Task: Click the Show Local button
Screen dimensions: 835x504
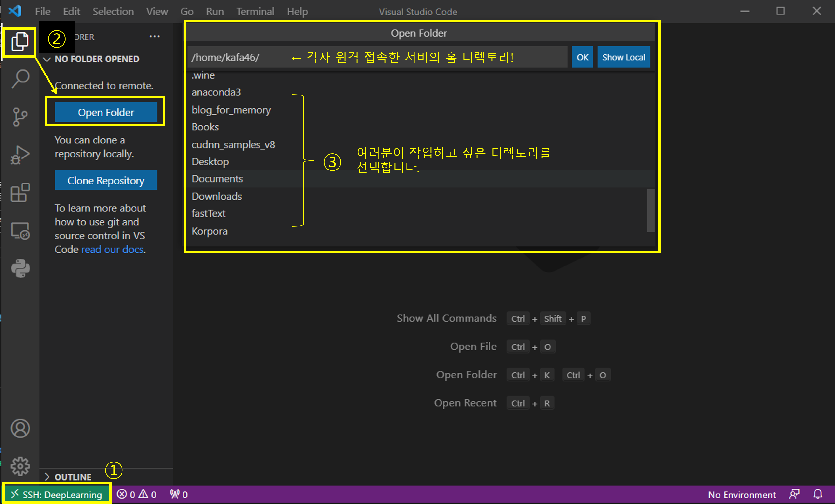Action: (624, 57)
